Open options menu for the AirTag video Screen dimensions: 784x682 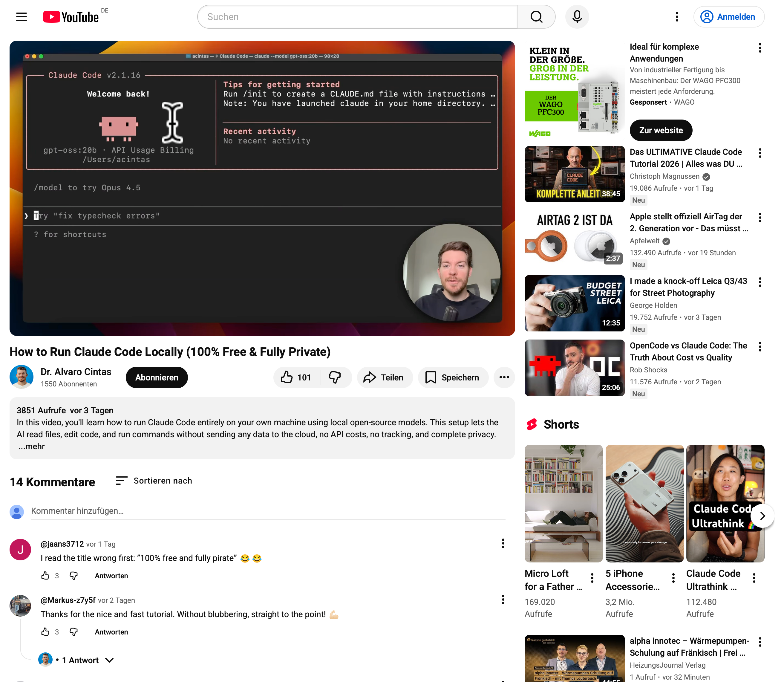click(x=760, y=218)
